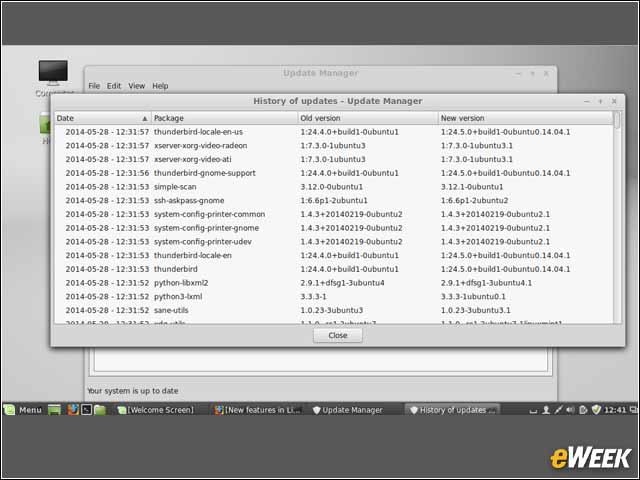Select the History of updates taskbar entry

(x=452, y=410)
